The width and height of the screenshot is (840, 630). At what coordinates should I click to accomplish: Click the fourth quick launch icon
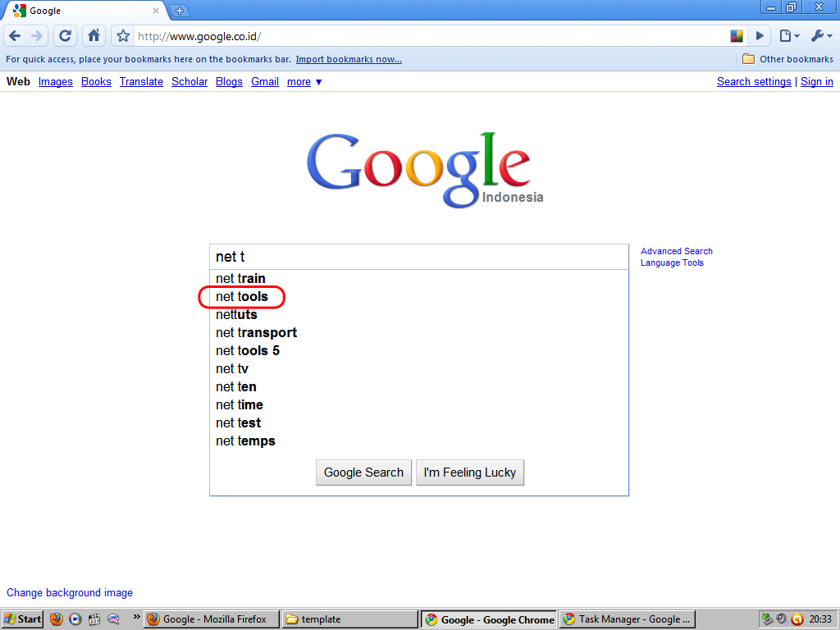(x=113, y=619)
